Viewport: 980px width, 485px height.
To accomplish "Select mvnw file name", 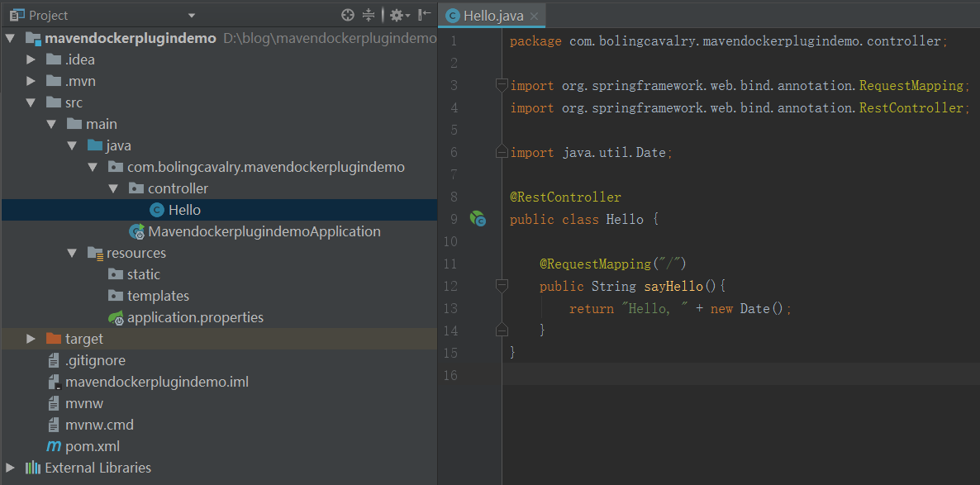I will pyautogui.click(x=84, y=403).
